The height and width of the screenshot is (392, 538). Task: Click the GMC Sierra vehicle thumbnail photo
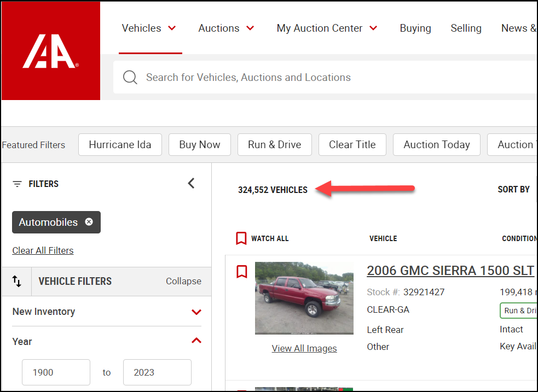point(304,298)
